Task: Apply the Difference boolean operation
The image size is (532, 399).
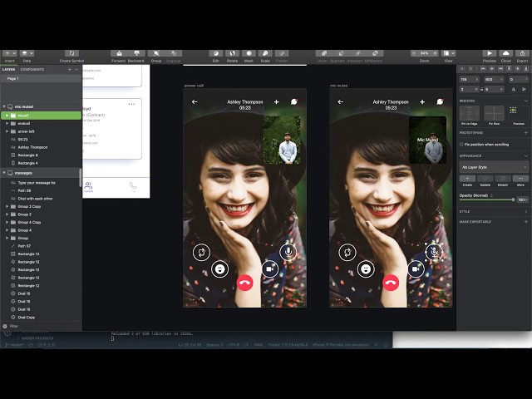Action: coord(375,53)
